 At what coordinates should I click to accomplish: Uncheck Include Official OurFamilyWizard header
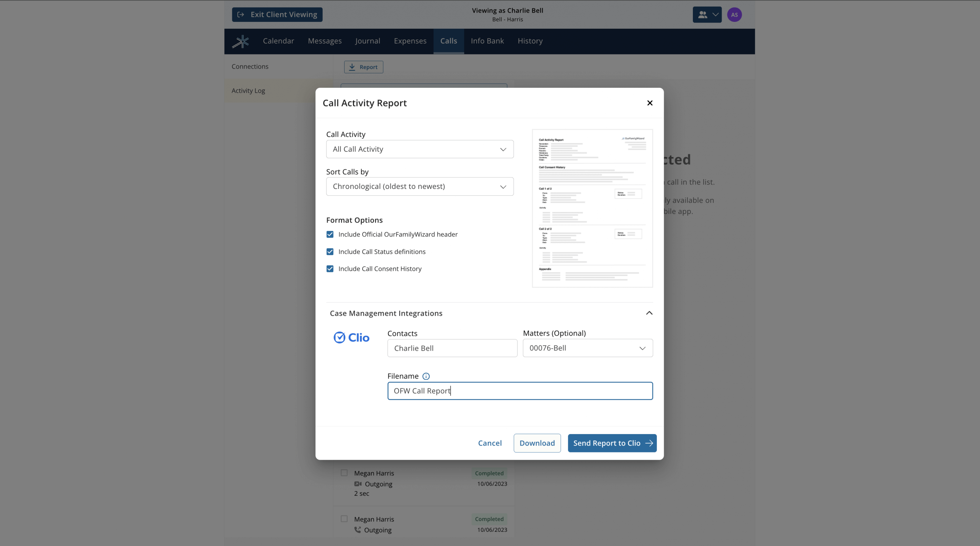pyautogui.click(x=330, y=234)
